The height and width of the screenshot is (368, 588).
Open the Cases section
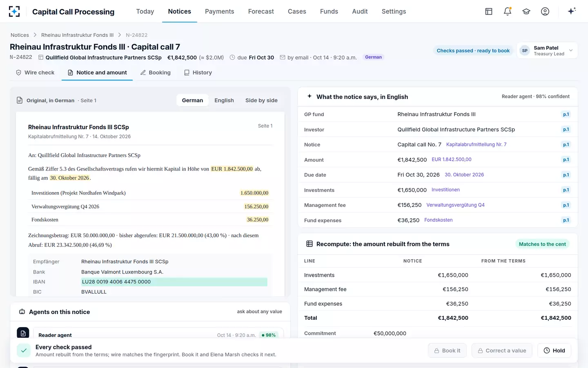(297, 11)
